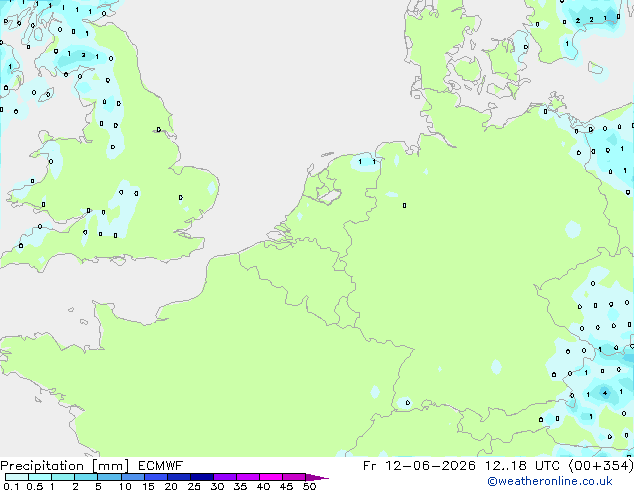The height and width of the screenshot is (490, 634).
Task: Click the 5–10 mm legend color swatch
Action: (109, 477)
